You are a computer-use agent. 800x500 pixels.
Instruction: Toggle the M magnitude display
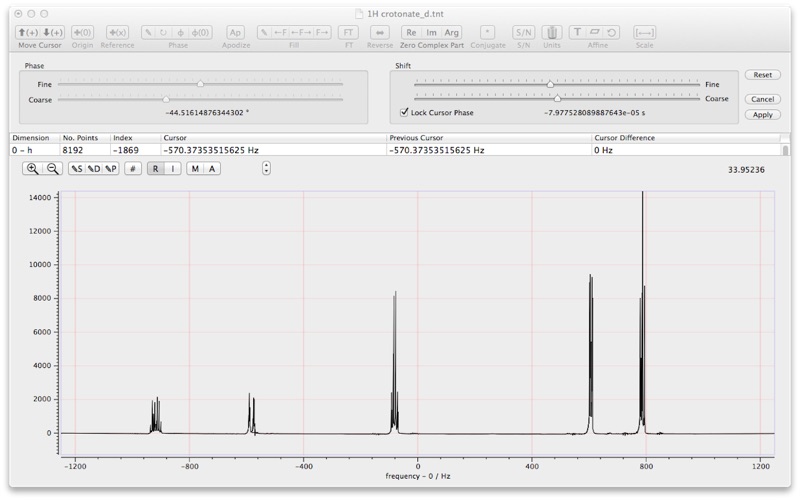(x=195, y=169)
